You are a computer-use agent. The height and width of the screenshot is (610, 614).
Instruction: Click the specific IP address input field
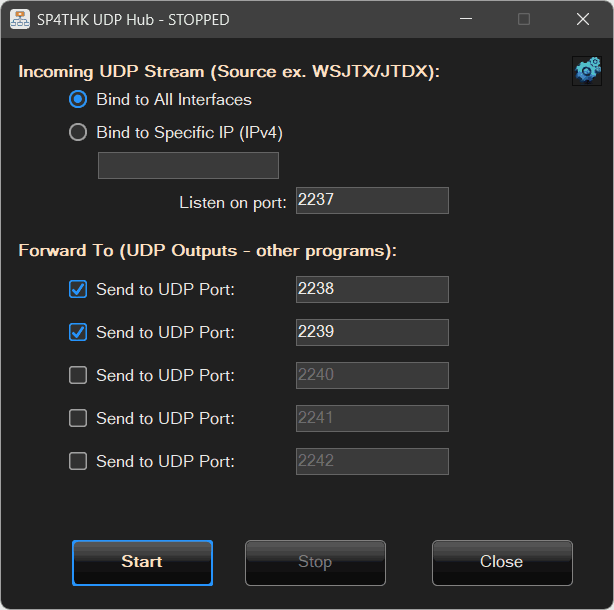coord(188,166)
